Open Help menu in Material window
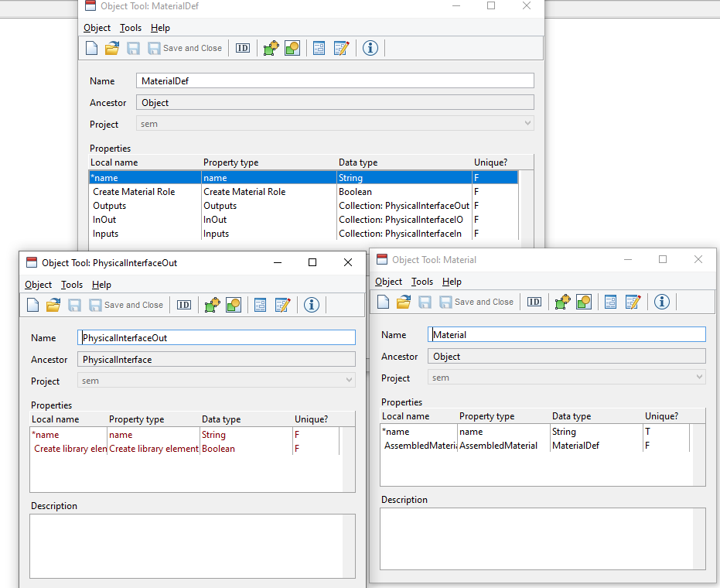This screenshot has width=720, height=588. pos(452,282)
